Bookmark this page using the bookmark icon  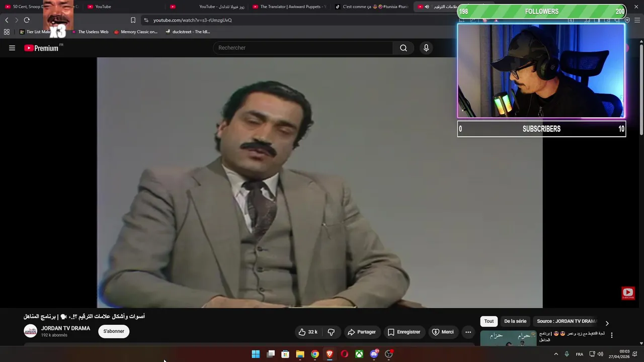click(133, 20)
